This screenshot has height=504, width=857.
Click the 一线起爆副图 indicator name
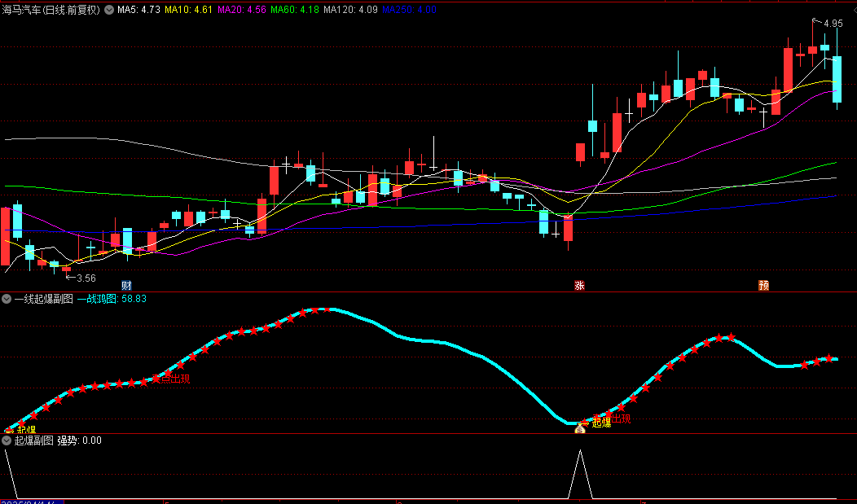coord(44,299)
